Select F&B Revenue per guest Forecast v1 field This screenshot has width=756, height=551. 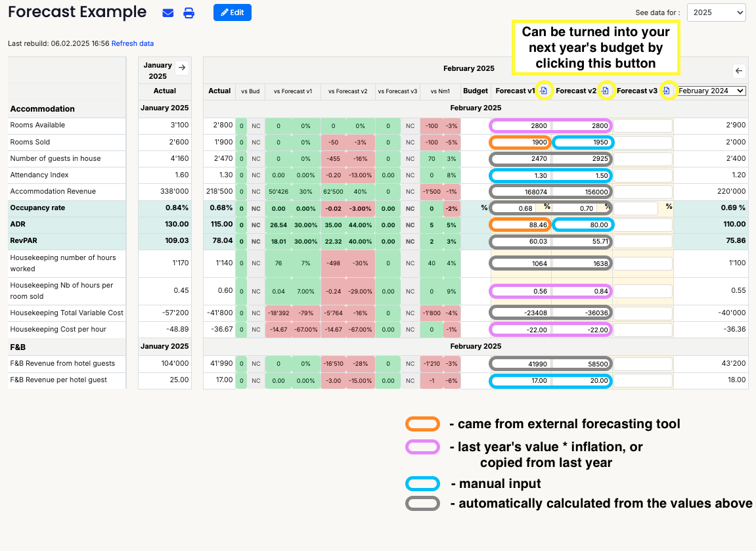pos(520,380)
